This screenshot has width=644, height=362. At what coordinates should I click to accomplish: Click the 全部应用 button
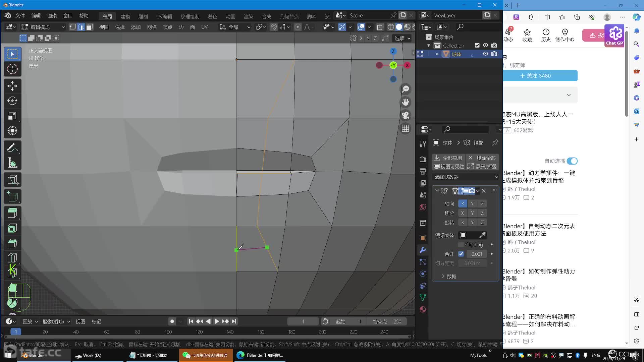coord(448,158)
